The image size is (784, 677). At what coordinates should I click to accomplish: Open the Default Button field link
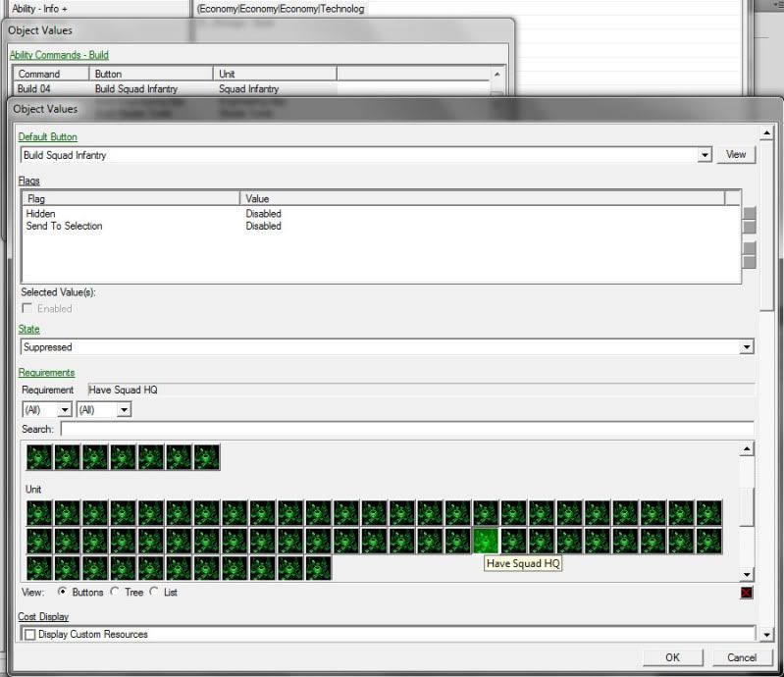[47, 137]
